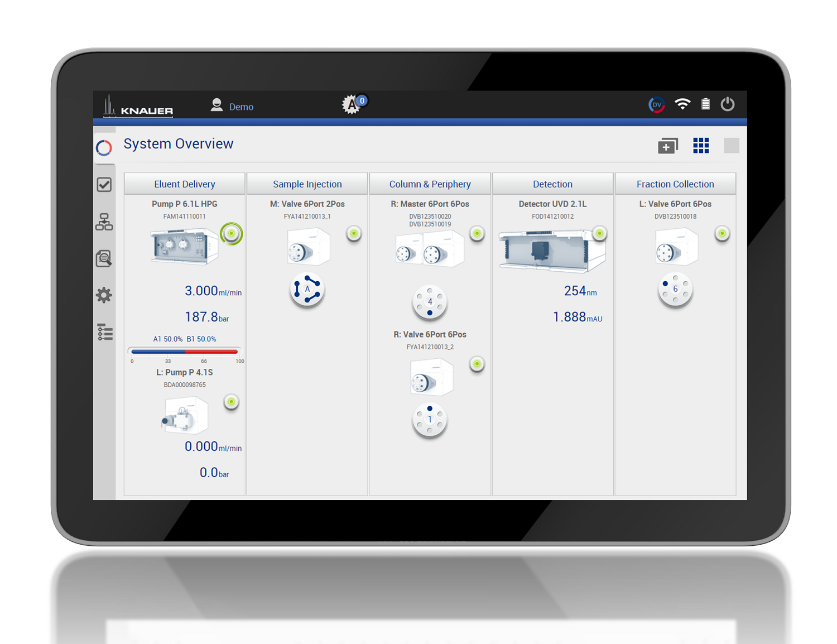View battery status indicator
The width and height of the screenshot is (837, 644).
[x=705, y=104]
